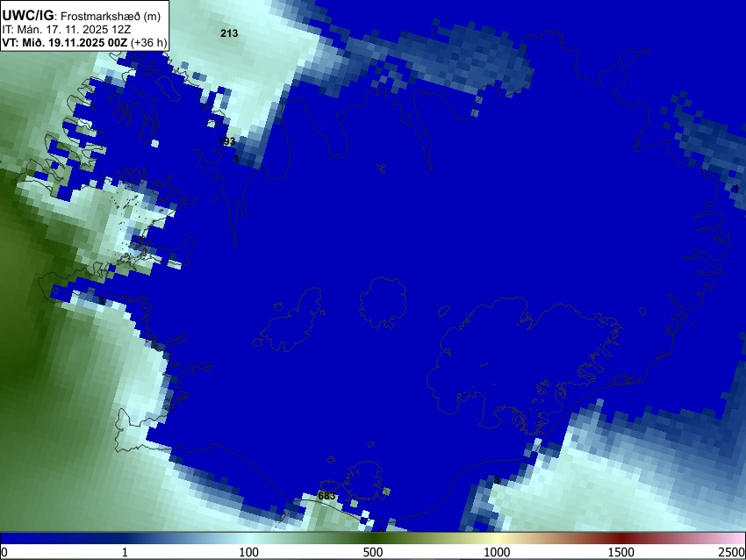Click the 'IT: Mán. 17. 11. 2025 12Z' line
Screen dimensions: 746x560
pos(66,30)
